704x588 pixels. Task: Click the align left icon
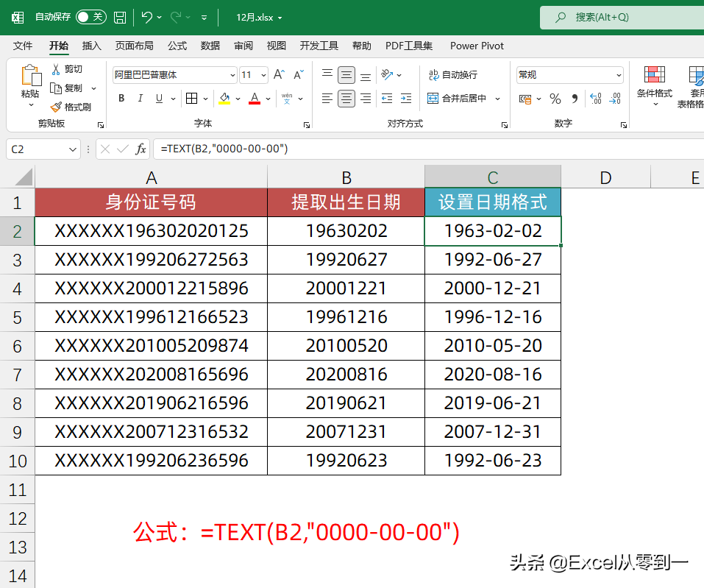point(327,99)
